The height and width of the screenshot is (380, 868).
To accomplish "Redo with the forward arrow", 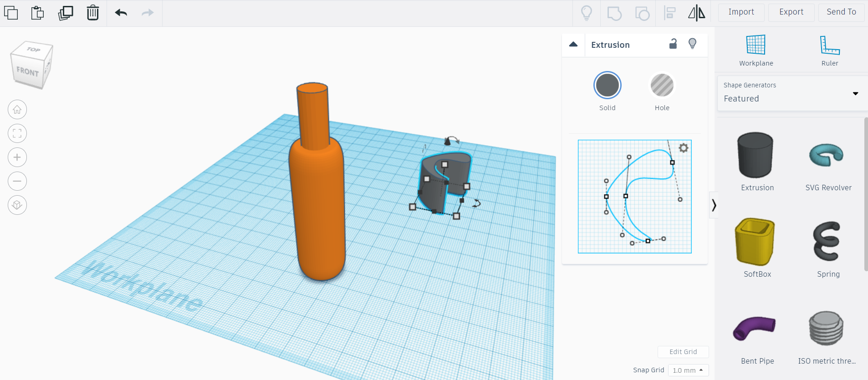I will pos(148,13).
